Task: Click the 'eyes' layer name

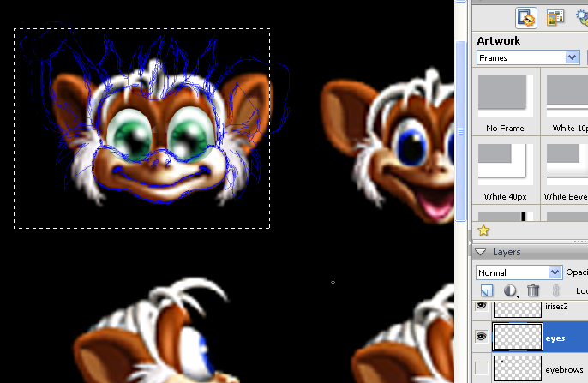Action: (x=555, y=338)
